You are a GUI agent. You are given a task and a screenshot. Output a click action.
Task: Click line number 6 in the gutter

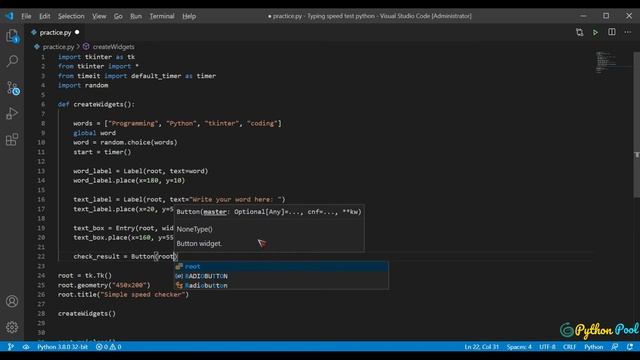[43, 104]
